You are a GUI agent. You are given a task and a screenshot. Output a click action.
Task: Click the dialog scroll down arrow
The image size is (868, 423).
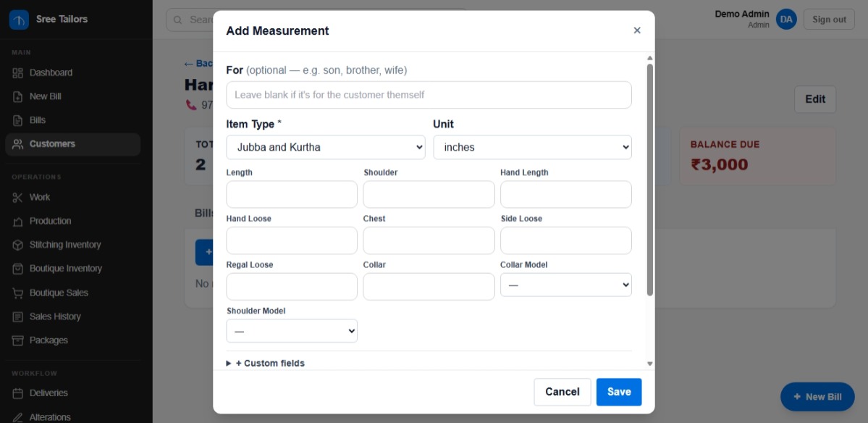tap(650, 364)
